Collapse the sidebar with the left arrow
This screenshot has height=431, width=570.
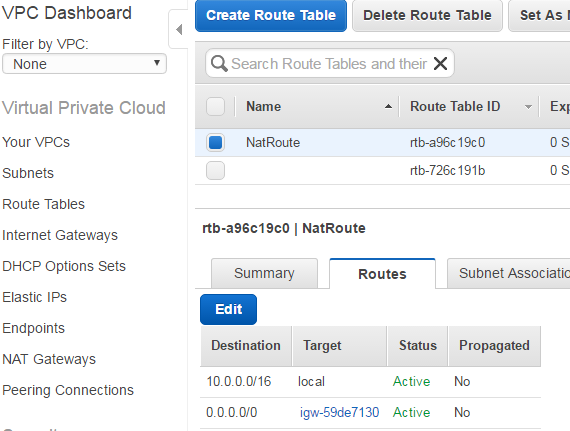pos(179,29)
